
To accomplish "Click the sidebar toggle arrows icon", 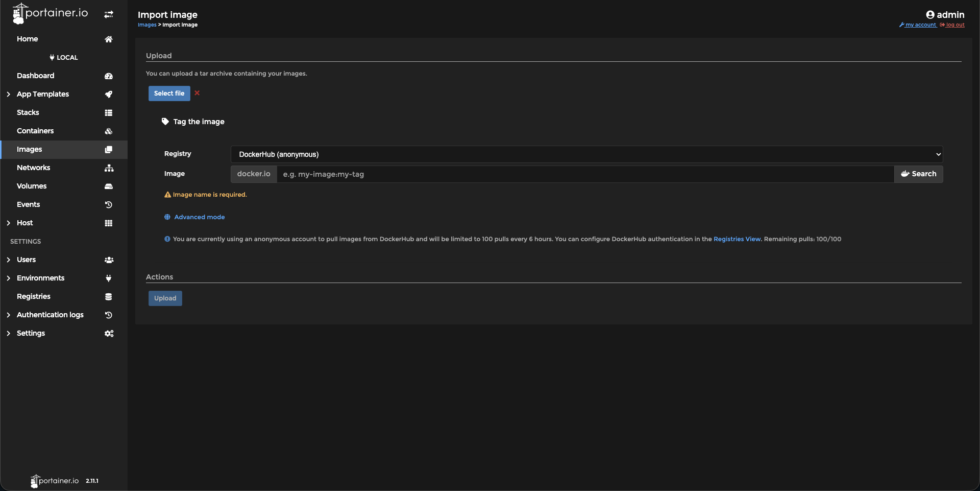I will [109, 14].
